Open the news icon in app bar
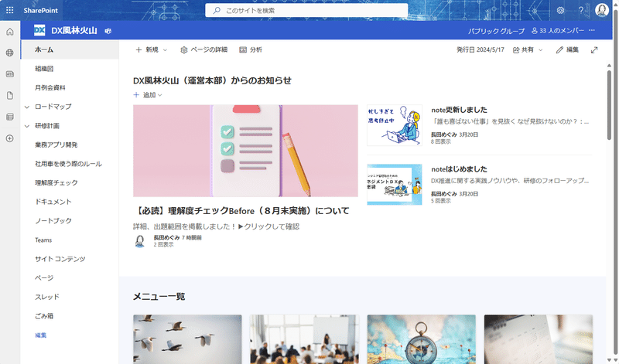The height and width of the screenshot is (364, 619). click(x=10, y=74)
